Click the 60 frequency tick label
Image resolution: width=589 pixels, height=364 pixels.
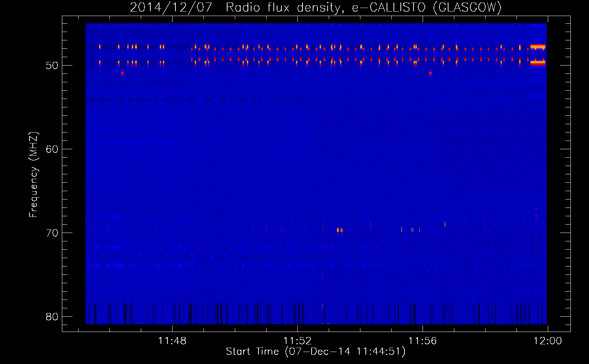pos(52,149)
